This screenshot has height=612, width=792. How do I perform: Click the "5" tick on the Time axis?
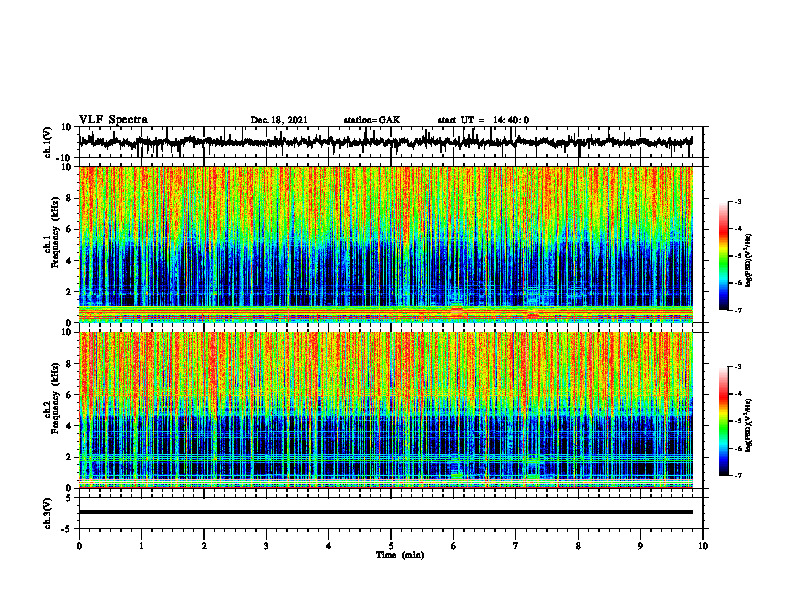click(391, 546)
